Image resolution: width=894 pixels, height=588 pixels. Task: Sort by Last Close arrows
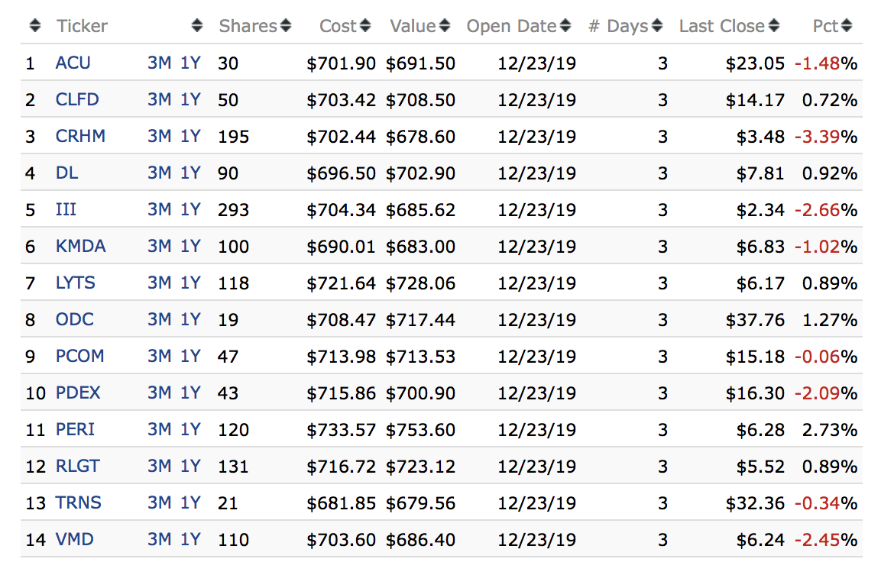774,26
